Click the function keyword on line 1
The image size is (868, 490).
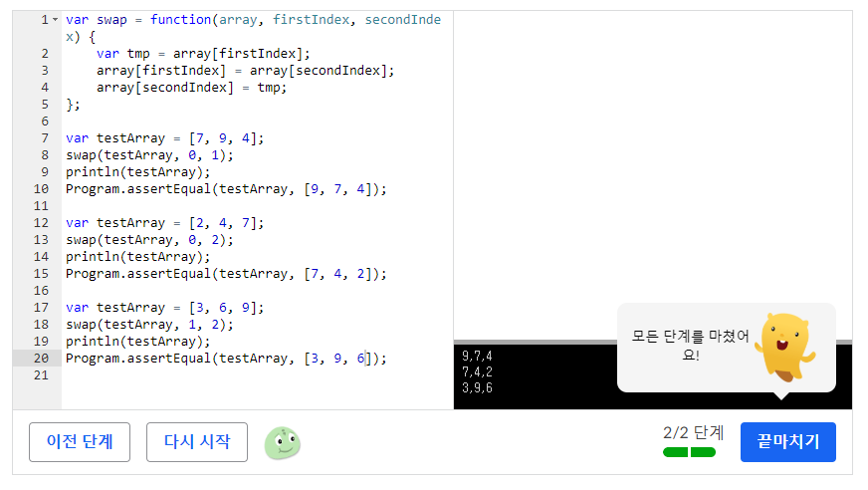tap(180, 20)
